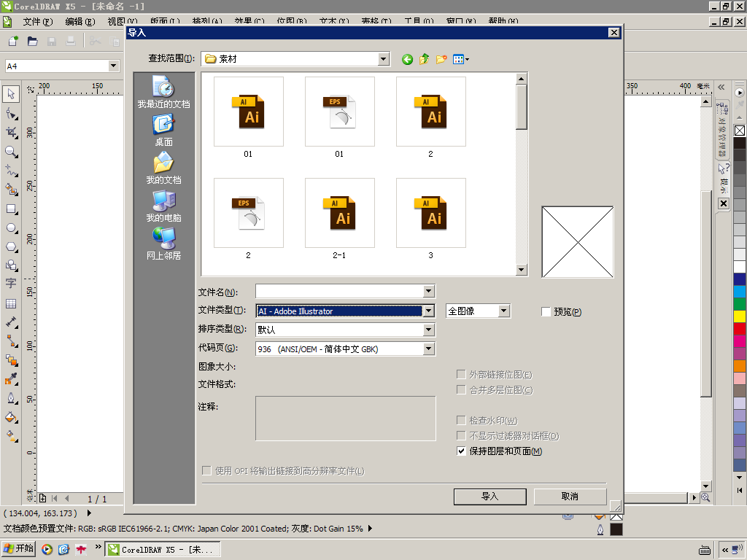Screen dimensions: 747x560
Task: Expand the 文件名 dropdown arrow
Action: 429,291
